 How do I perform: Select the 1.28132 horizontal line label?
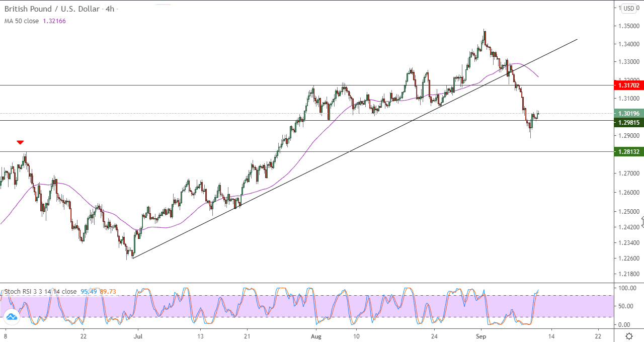(629, 151)
